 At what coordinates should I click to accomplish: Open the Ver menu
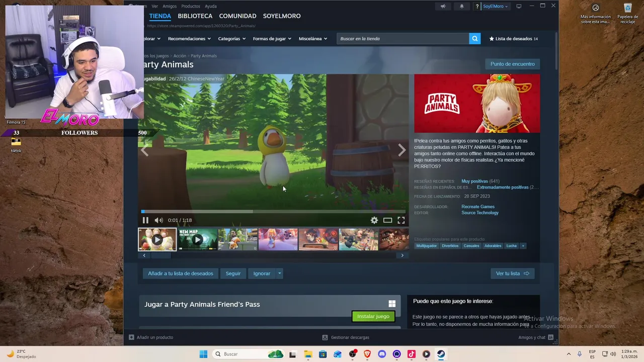[155, 6]
